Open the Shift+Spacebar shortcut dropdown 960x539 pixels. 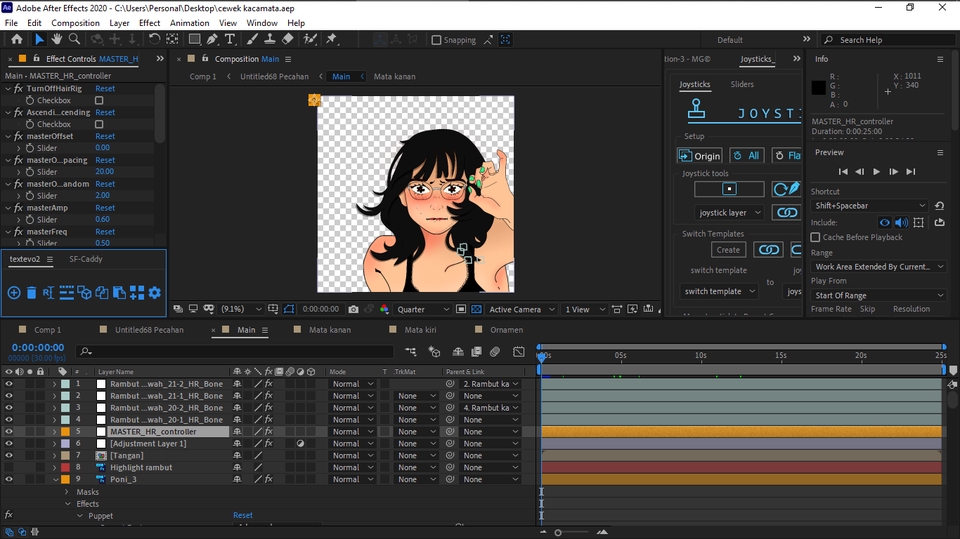[x=870, y=206]
